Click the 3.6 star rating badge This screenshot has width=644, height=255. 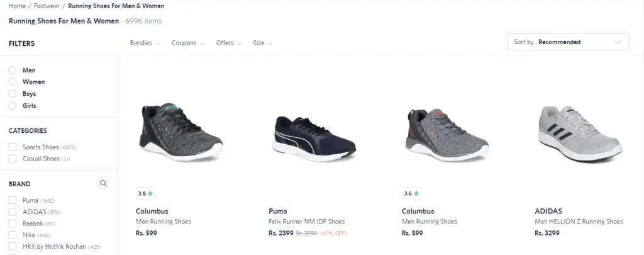click(x=411, y=194)
